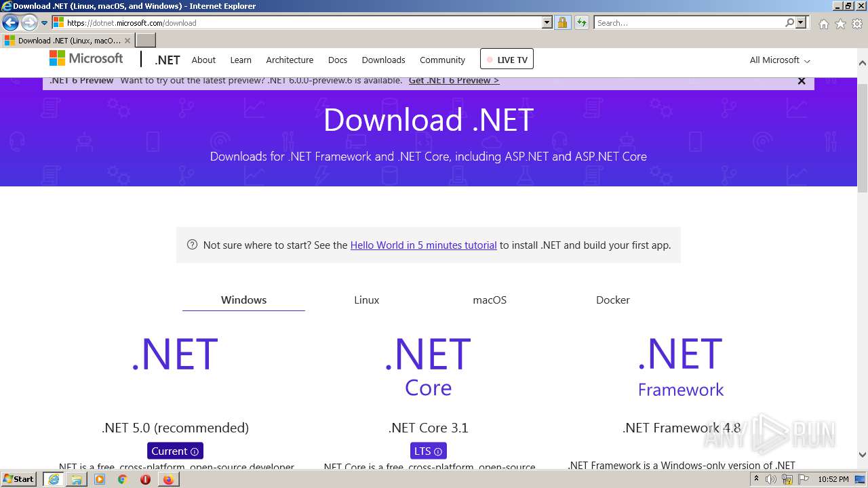Open the Tools gear icon

(x=857, y=24)
